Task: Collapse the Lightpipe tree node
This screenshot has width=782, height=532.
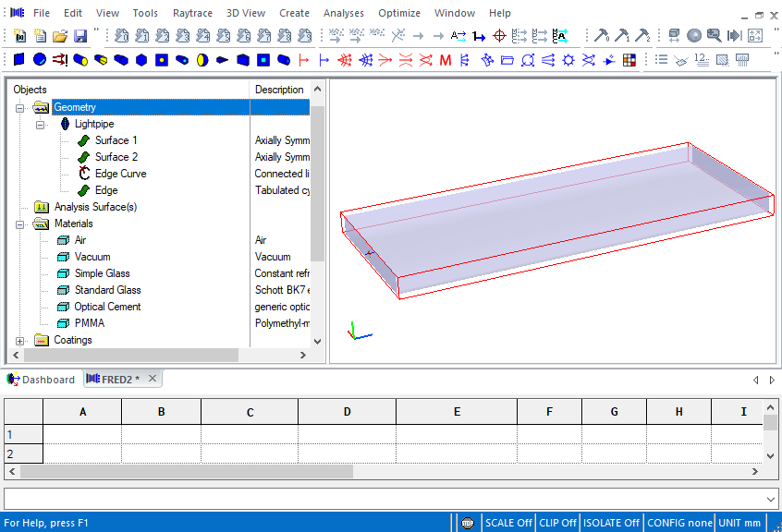Action: point(41,124)
